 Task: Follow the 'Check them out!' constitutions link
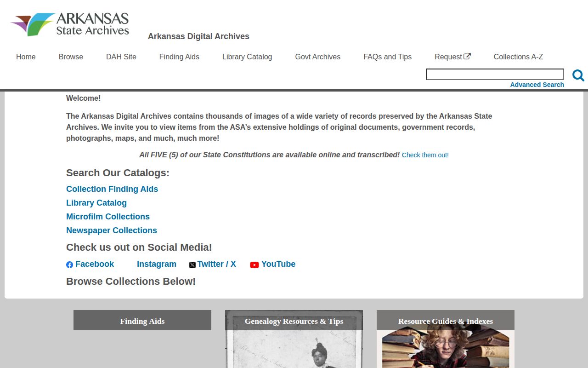click(425, 155)
